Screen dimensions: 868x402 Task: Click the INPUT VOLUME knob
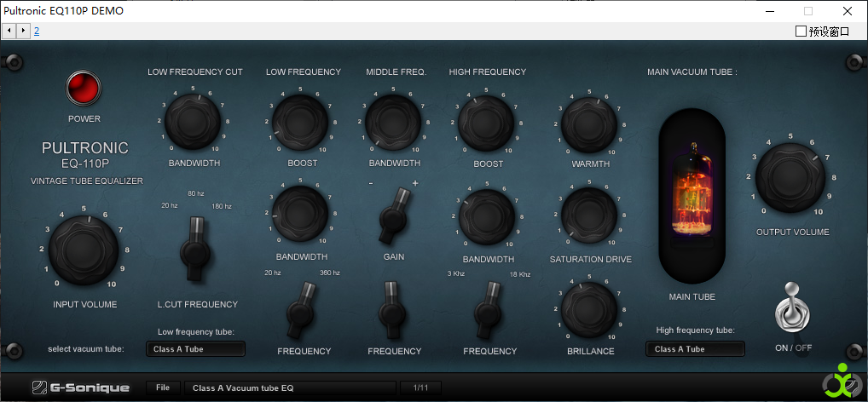click(84, 250)
